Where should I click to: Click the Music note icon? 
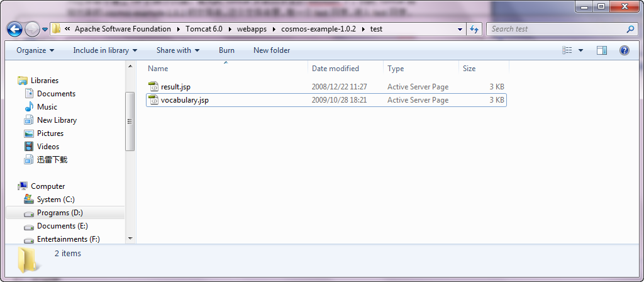(x=29, y=107)
